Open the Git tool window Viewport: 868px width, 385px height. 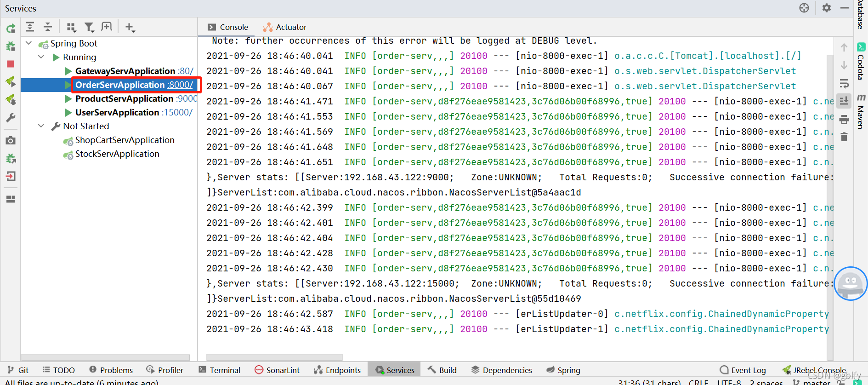(x=18, y=370)
